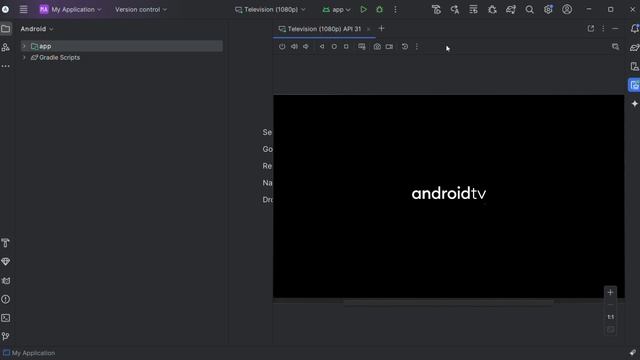This screenshot has height=360, width=640.
Task: Select the app module in project tree
Action: point(122,46)
